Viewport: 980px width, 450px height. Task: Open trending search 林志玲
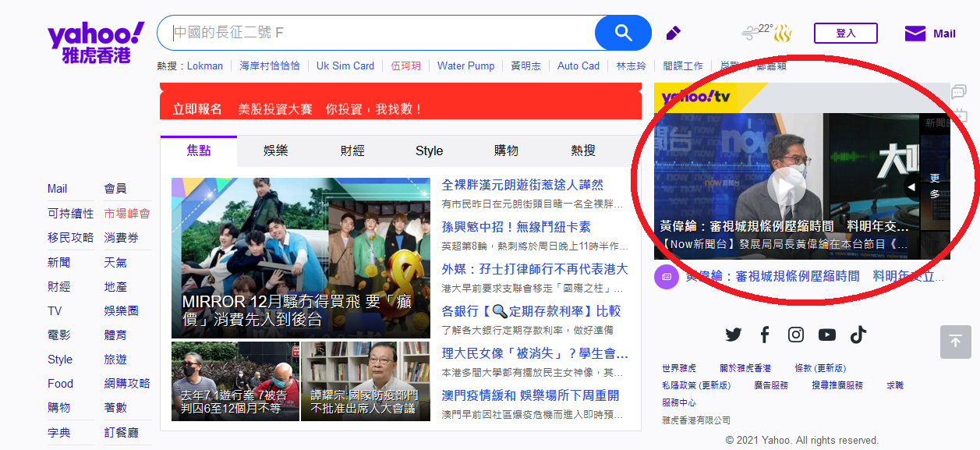(x=631, y=66)
